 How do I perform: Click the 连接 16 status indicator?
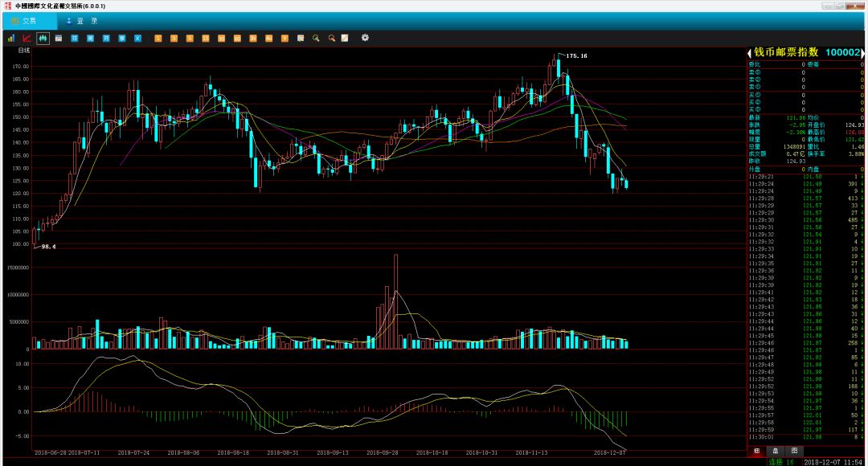(781, 462)
